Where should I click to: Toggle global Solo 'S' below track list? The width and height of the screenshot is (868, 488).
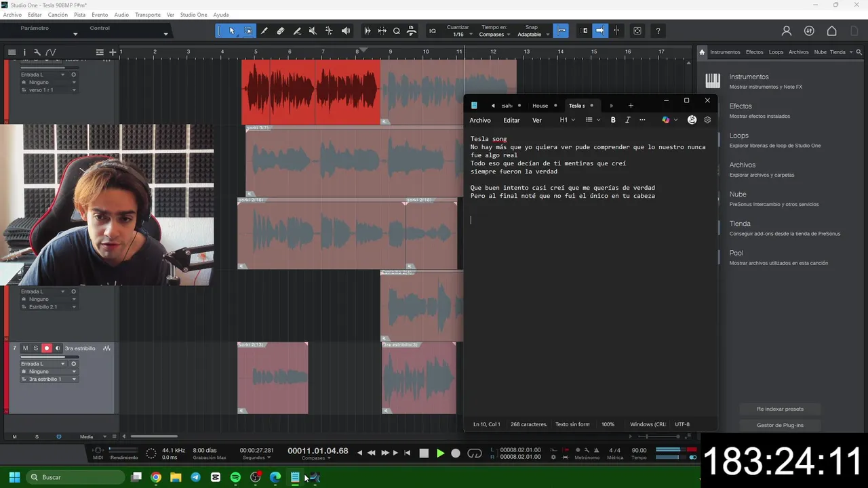tap(37, 436)
